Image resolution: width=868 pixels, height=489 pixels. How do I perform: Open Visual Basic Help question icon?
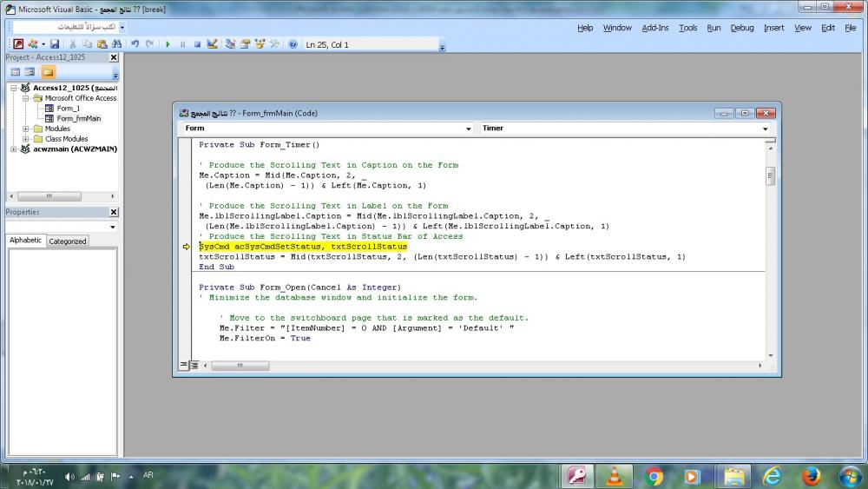pyautogui.click(x=293, y=44)
